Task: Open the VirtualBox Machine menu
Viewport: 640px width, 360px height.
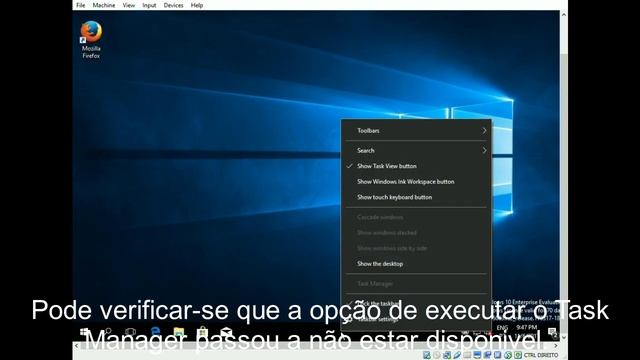Action: tap(104, 5)
